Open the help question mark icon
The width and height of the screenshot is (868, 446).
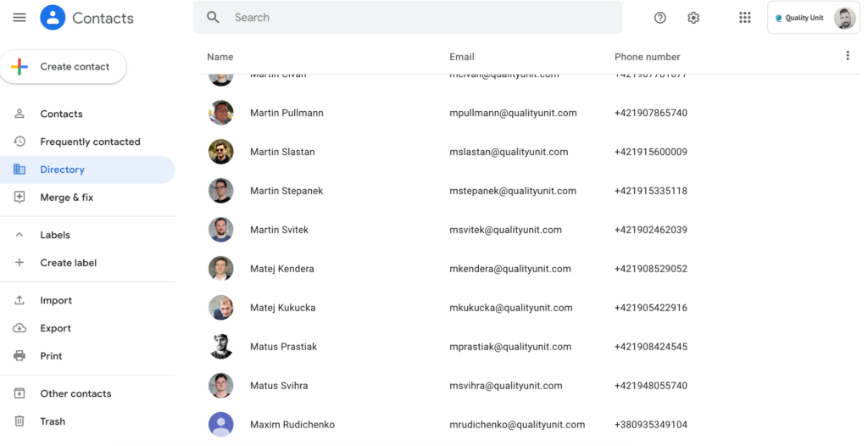659,18
